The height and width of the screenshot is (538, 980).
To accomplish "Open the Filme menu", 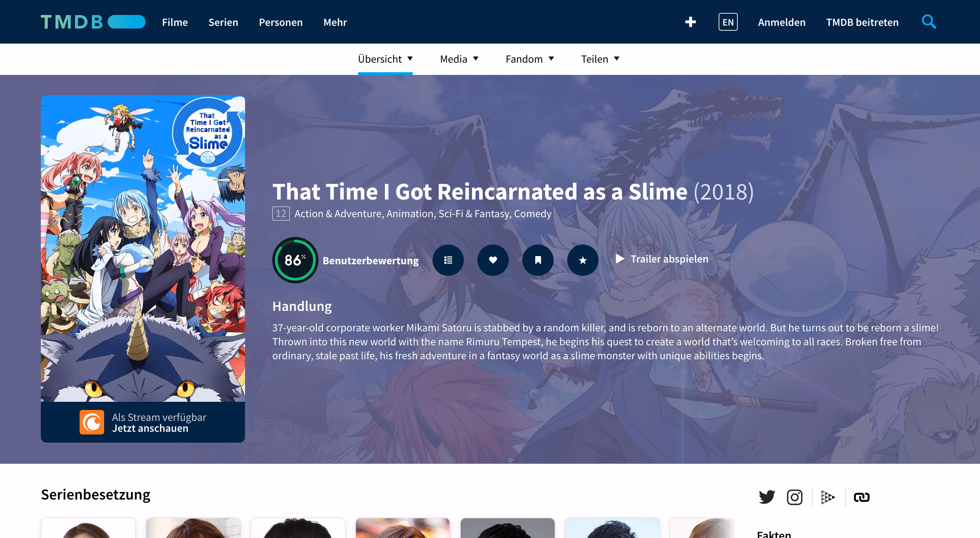I will tap(175, 22).
